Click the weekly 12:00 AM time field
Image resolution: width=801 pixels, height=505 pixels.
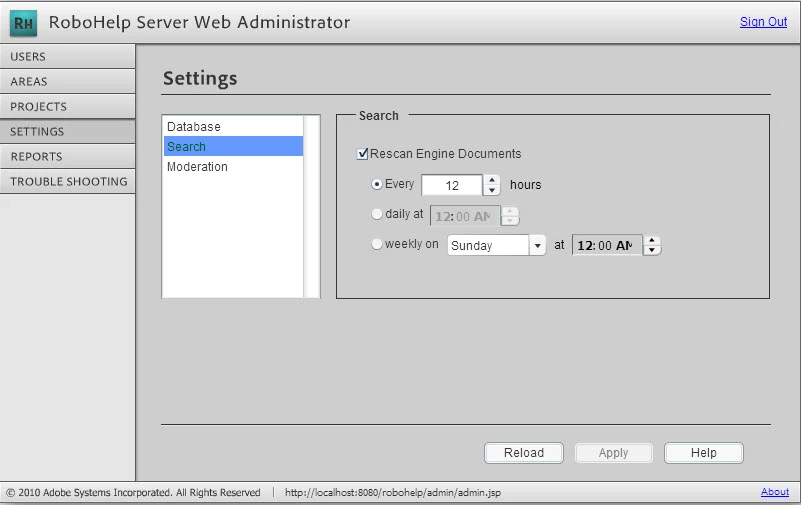pos(607,246)
